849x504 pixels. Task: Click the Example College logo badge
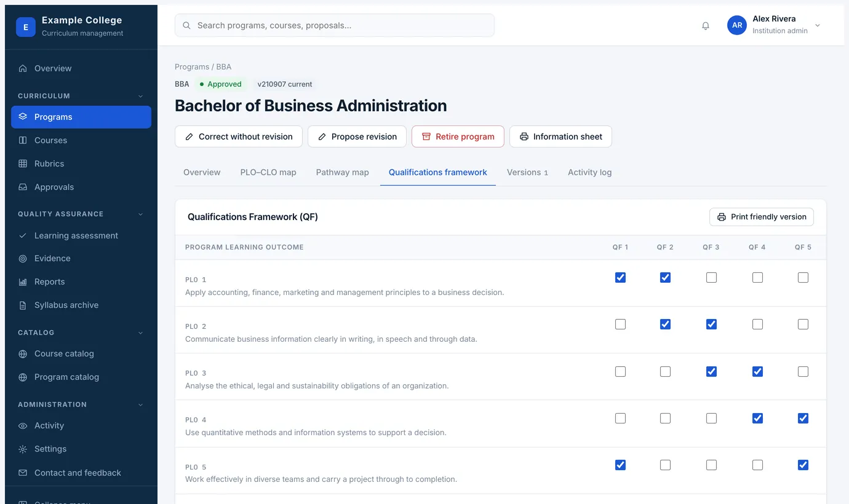point(26,27)
